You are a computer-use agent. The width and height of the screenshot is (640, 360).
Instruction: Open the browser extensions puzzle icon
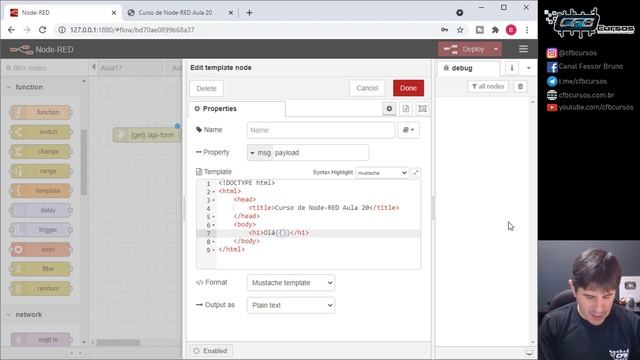click(x=495, y=30)
